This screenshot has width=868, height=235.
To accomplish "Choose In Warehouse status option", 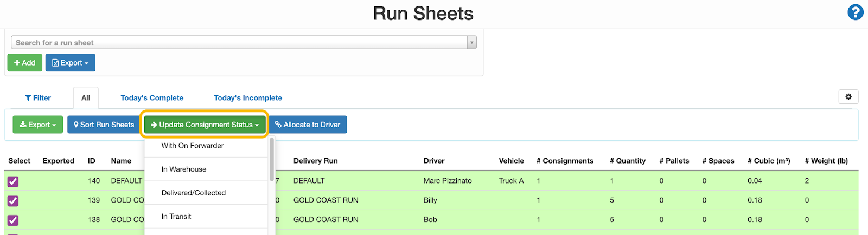I will click(x=184, y=169).
